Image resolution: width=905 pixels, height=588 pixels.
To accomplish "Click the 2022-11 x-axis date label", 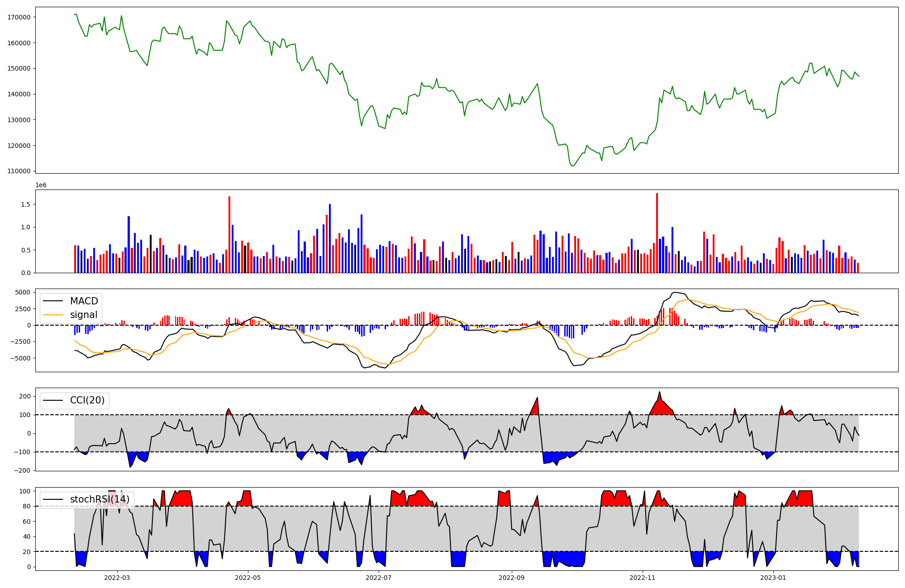I will pos(642,578).
